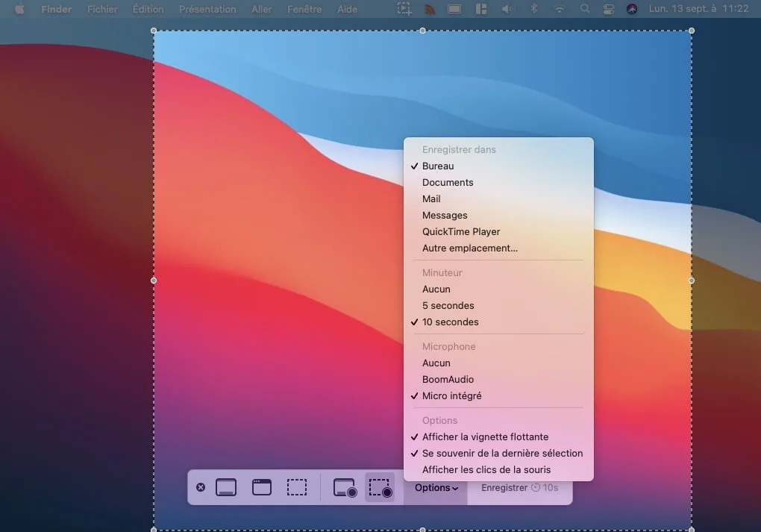The width and height of the screenshot is (761, 532).
Task: Click the screen capture menu bar icon
Action: coord(404,9)
